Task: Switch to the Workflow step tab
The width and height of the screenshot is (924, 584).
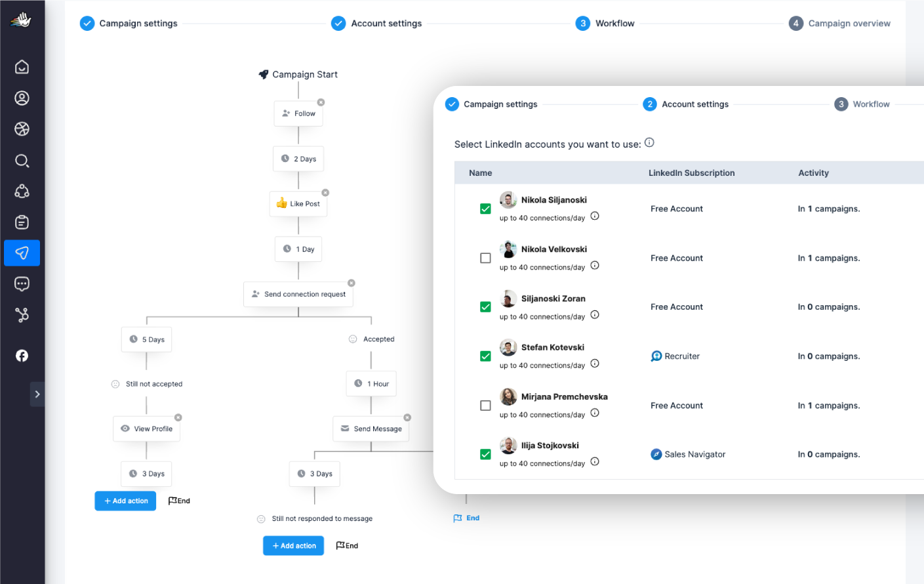Action: pyautogui.click(x=615, y=23)
